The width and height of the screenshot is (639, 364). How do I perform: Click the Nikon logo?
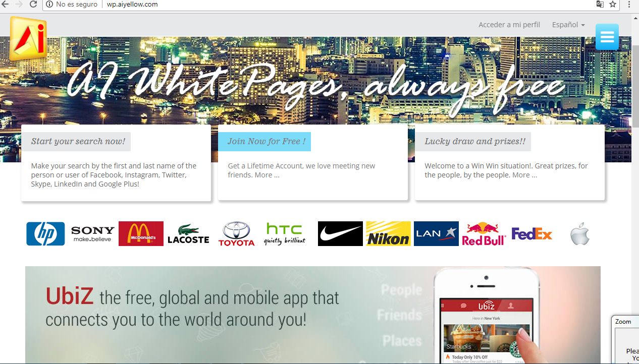(x=388, y=234)
